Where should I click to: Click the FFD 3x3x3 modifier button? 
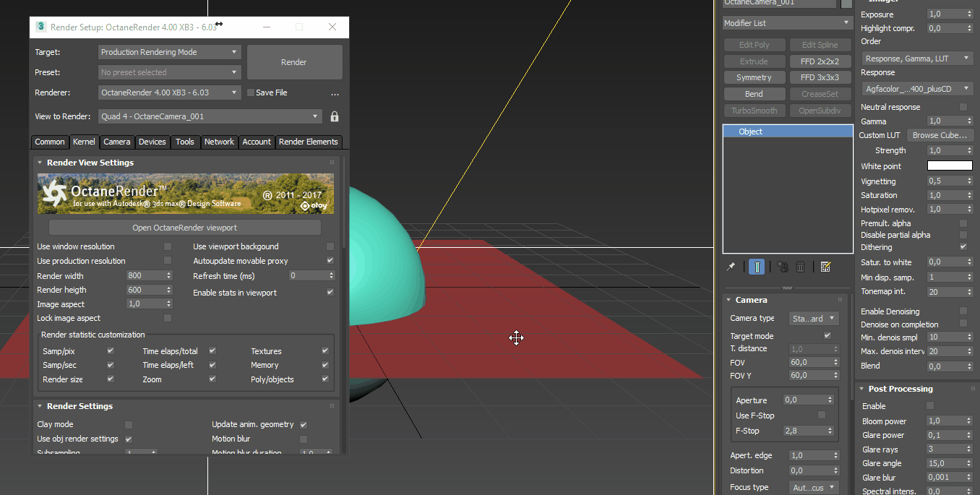(820, 77)
